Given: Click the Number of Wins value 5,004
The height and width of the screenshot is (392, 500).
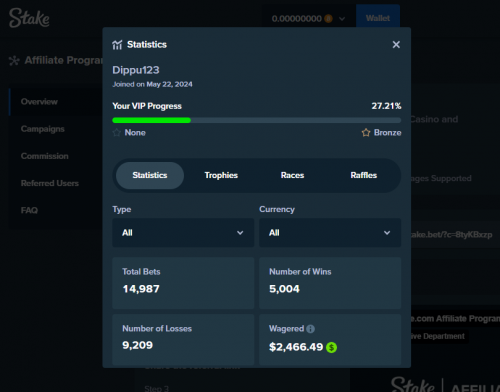Looking at the screenshot, I should pos(284,289).
